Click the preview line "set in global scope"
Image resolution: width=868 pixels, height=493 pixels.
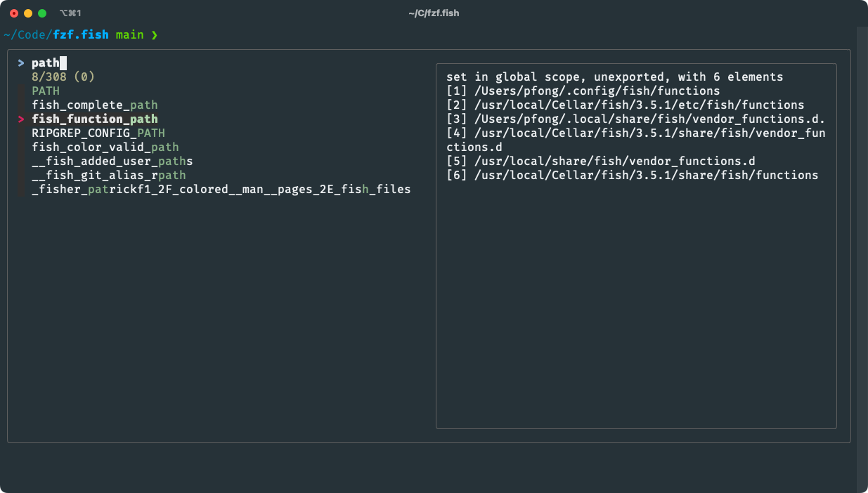(615, 77)
